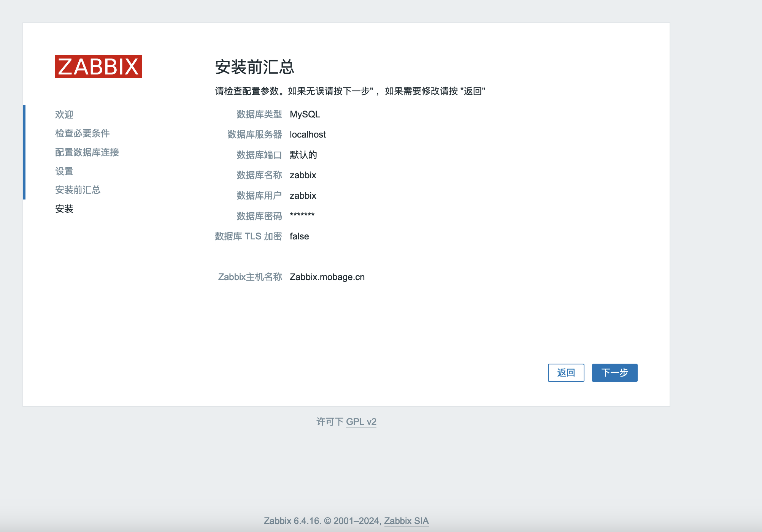Click the 下一步 button
Image resolution: width=762 pixels, height=532 pixels.
tap(614, 373)
